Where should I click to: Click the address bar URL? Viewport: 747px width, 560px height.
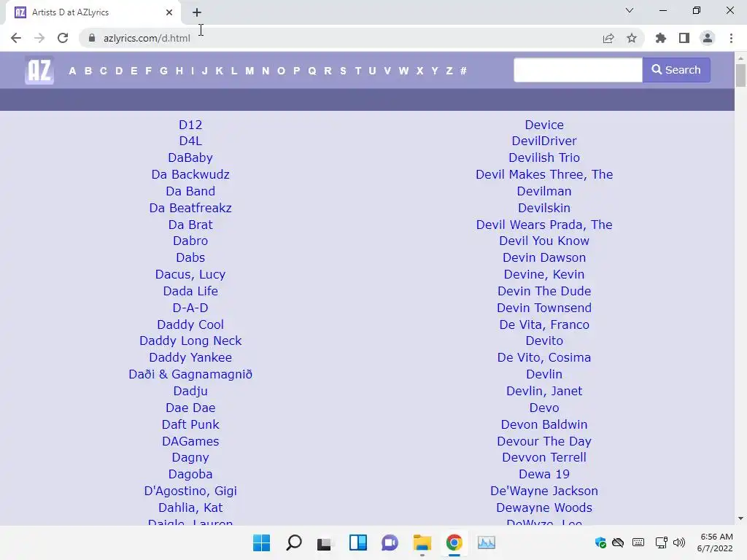click(x=147, y=38)
